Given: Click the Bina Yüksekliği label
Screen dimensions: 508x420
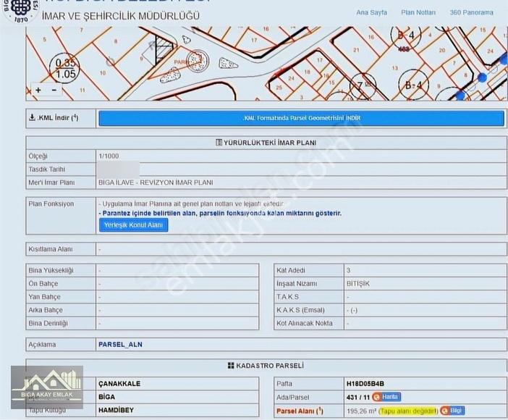Looking at the screenshot, I should (51, 271).
